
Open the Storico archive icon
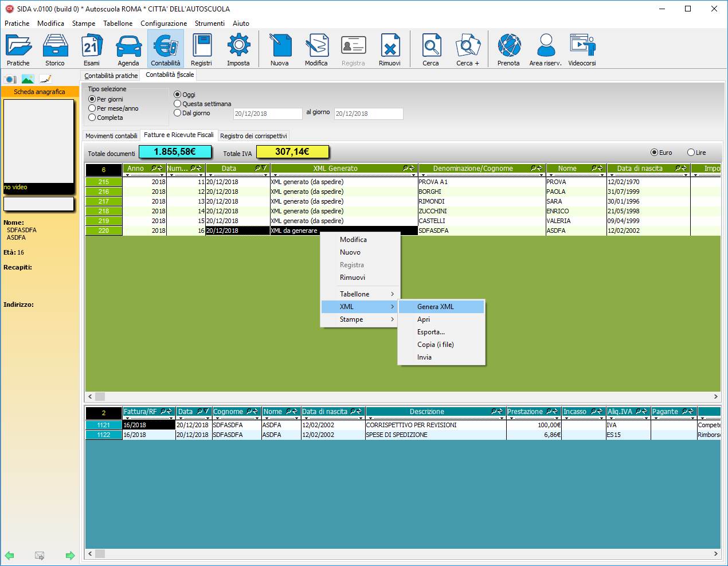55,46
